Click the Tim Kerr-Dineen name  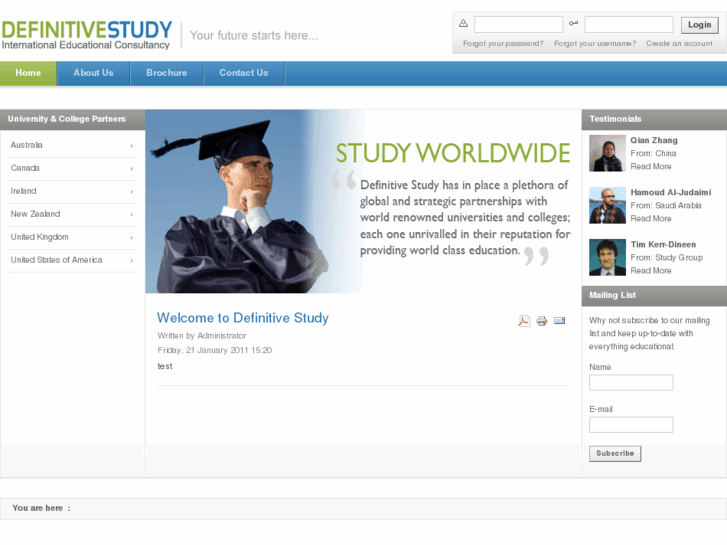click(x=663, y=244)
